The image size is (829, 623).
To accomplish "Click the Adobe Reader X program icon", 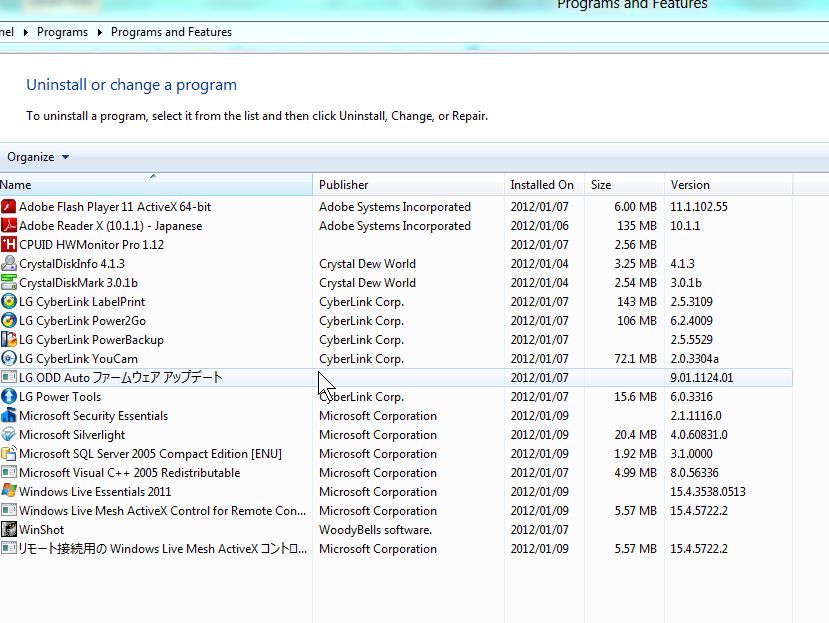I will pos(8,226).
